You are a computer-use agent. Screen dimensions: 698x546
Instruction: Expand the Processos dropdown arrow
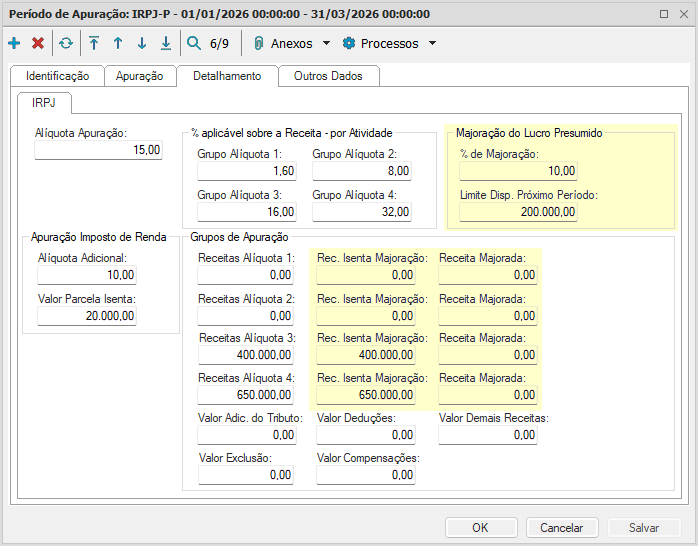[x=432, y=43]
